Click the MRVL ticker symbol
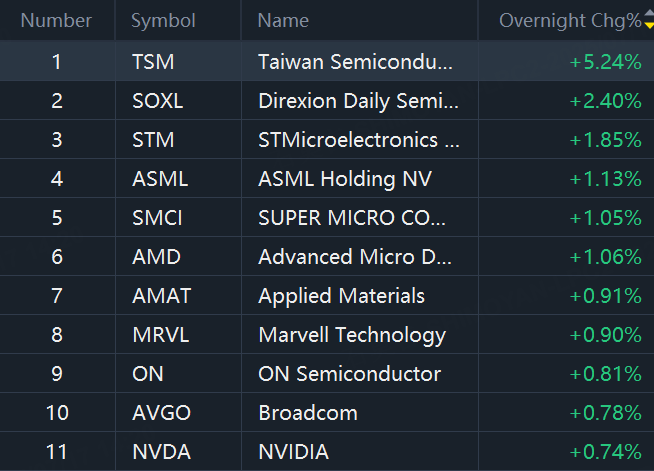Image resolution: width=654 pixels, height=471 pixels. tap(159, 335)
